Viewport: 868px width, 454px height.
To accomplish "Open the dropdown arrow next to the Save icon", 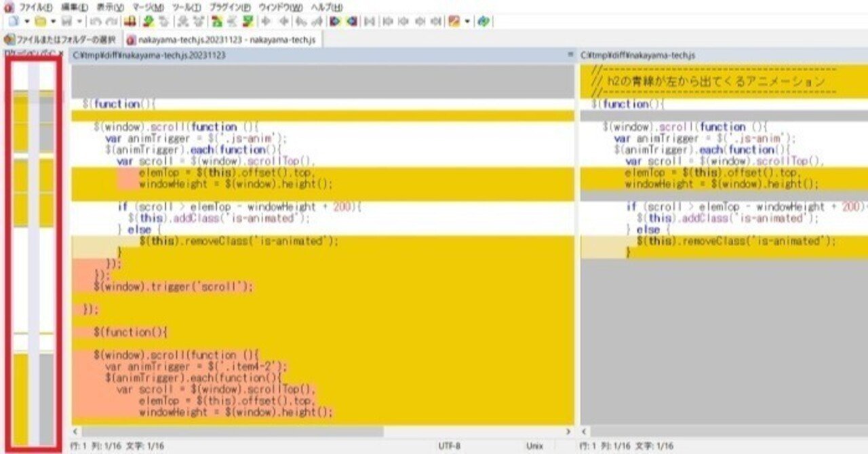I will [x=79, y=22].
